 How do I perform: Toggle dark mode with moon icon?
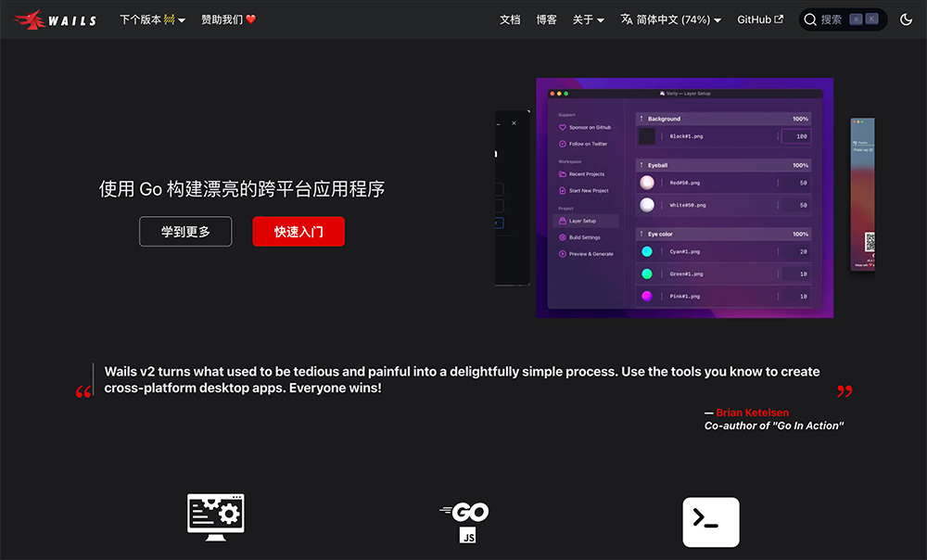coord(906,19)
